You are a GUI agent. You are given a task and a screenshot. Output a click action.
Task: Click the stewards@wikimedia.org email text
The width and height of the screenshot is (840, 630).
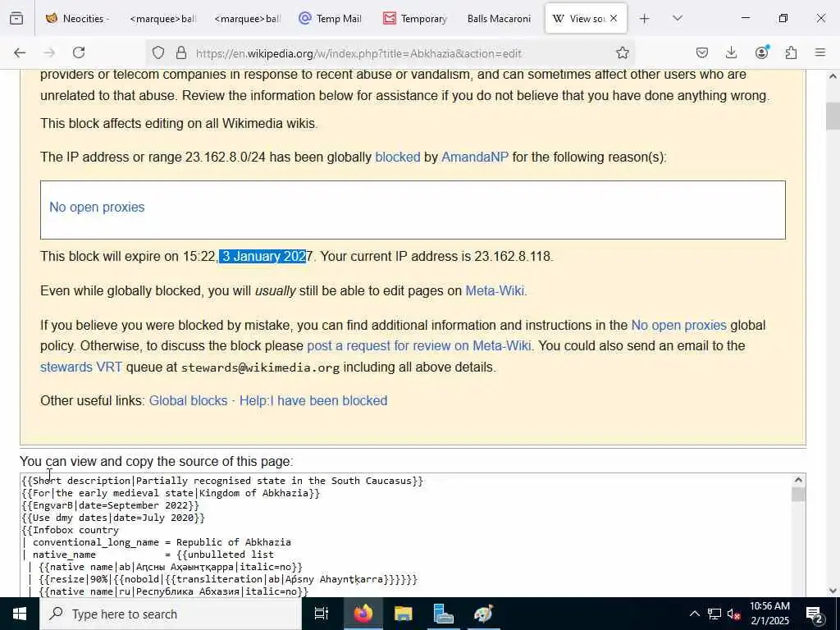coord(260,367)
